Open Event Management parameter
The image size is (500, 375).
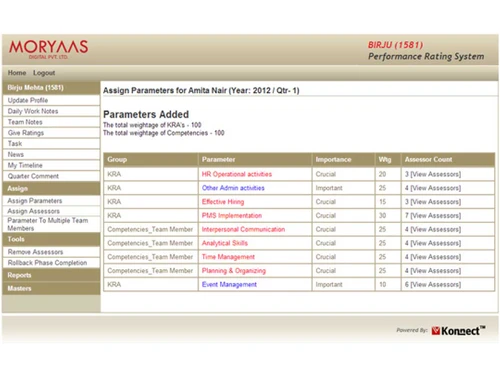point(229,285)
